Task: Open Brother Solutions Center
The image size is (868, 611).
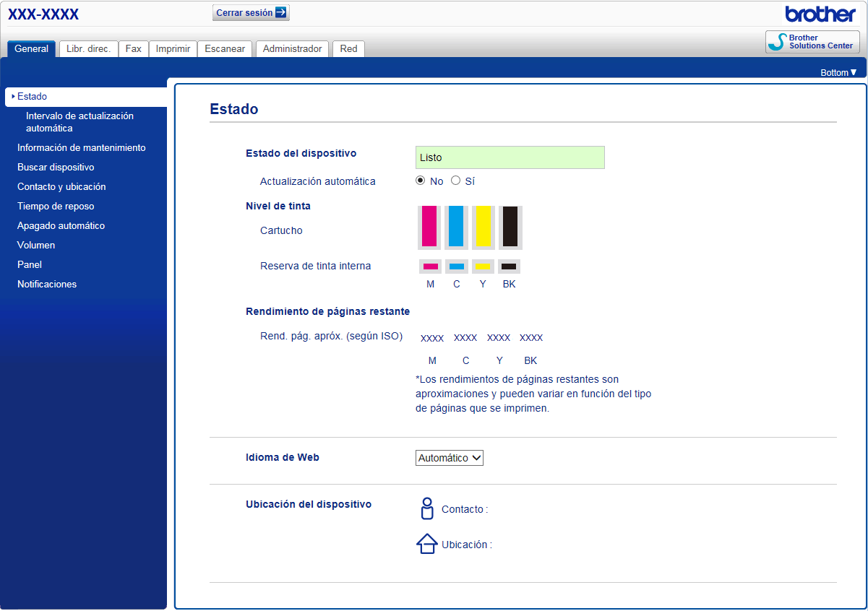Action: (x=812, y=42)
